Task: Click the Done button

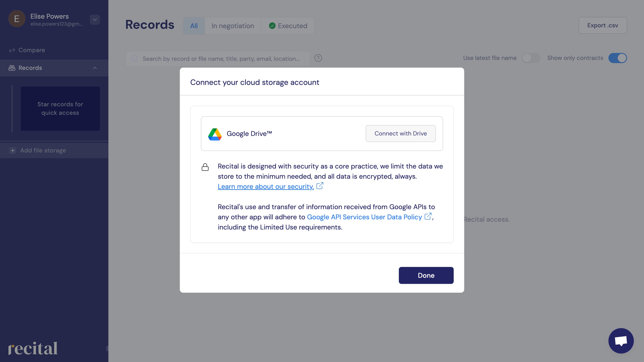Action: click(x=426, y=275)
